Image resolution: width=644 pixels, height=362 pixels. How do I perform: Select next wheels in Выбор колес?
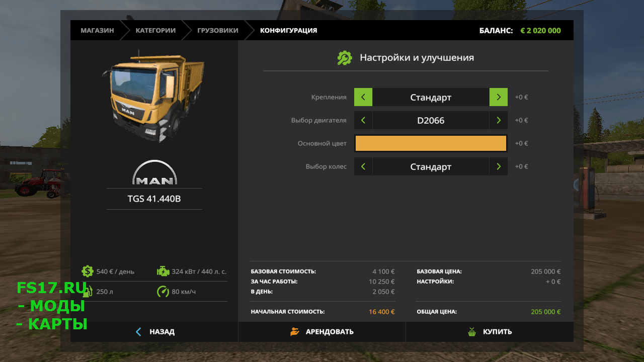pyautogui.click(x=499, y=166)
